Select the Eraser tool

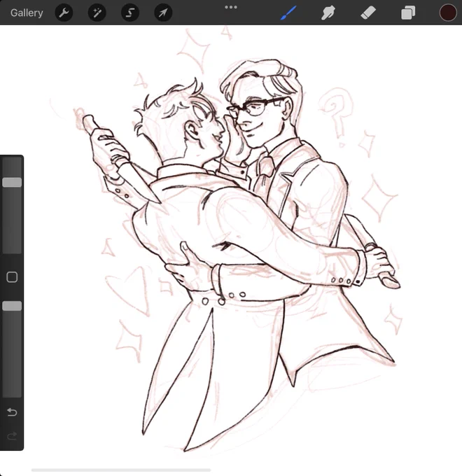[x=368, y=13]
